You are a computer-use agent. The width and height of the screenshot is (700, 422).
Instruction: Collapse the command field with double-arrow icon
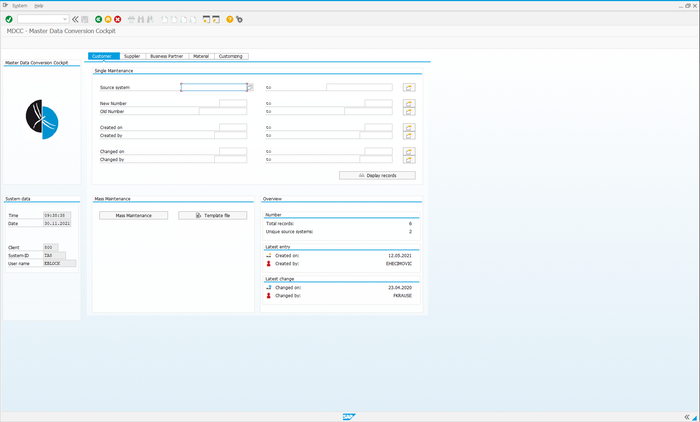[x=75, y=19]
